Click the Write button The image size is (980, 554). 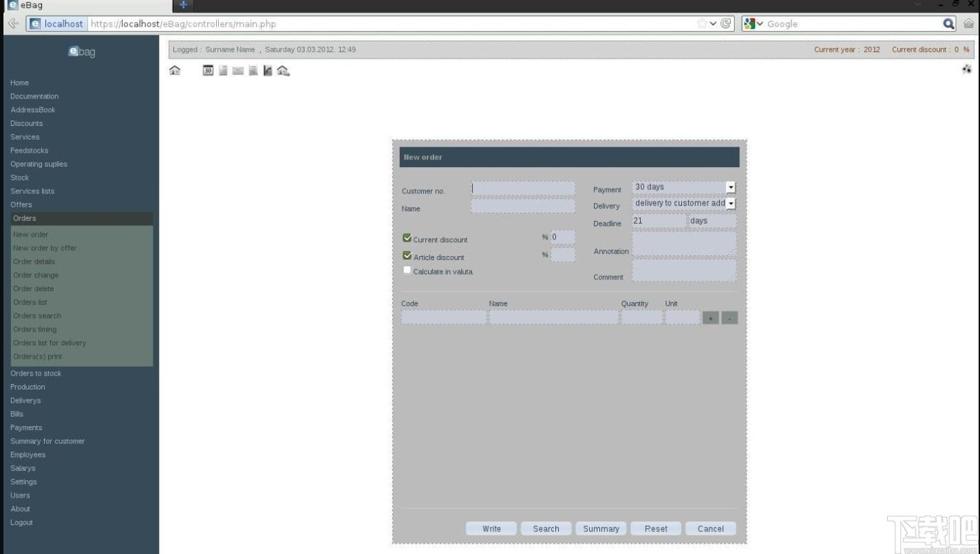click(x=491, y=529)
